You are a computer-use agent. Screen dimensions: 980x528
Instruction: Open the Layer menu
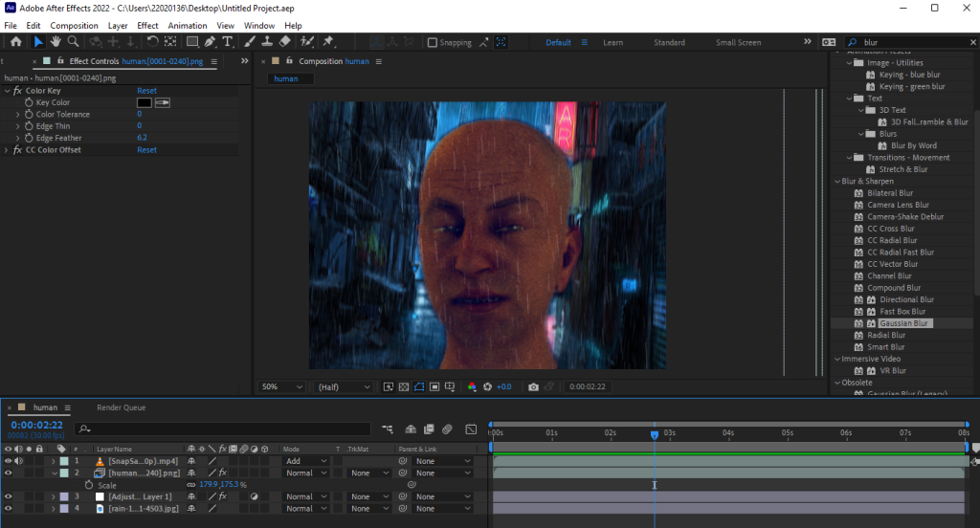tap(118, 26)
